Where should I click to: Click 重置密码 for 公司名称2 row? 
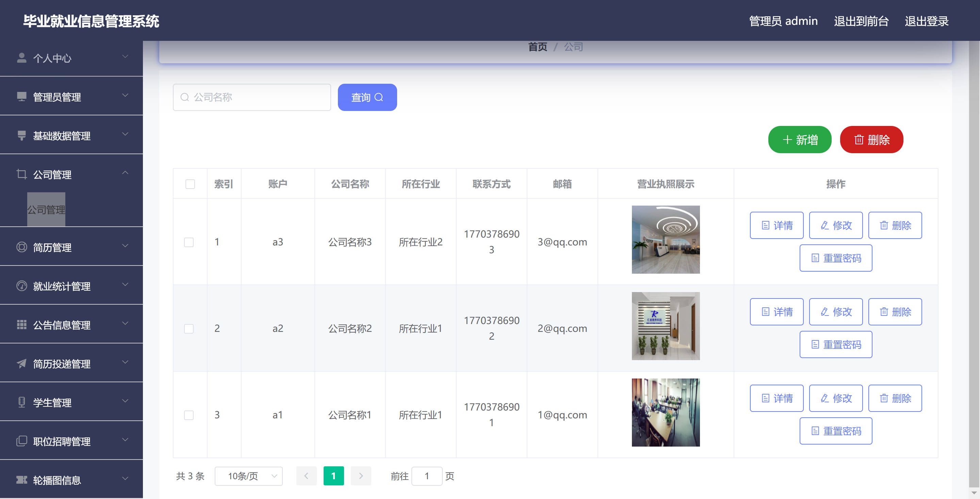tap(835, 344)
